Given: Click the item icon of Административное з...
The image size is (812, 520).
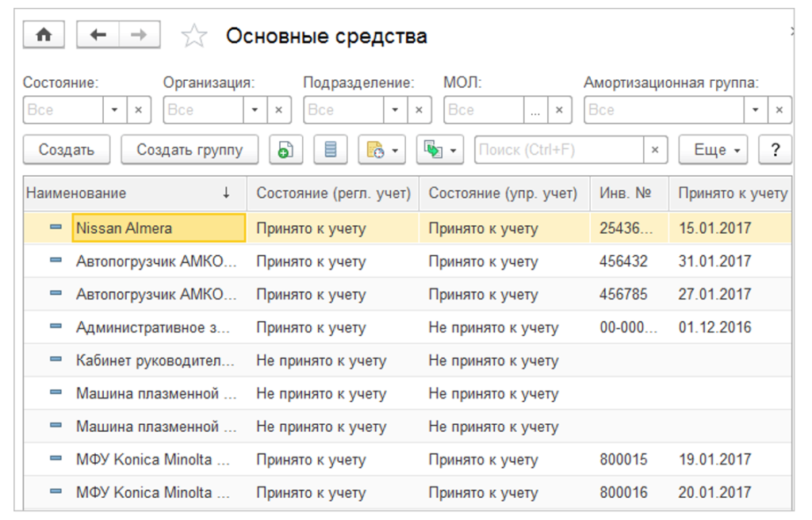Looking at the screenshot, I should (x=56, y=327).
